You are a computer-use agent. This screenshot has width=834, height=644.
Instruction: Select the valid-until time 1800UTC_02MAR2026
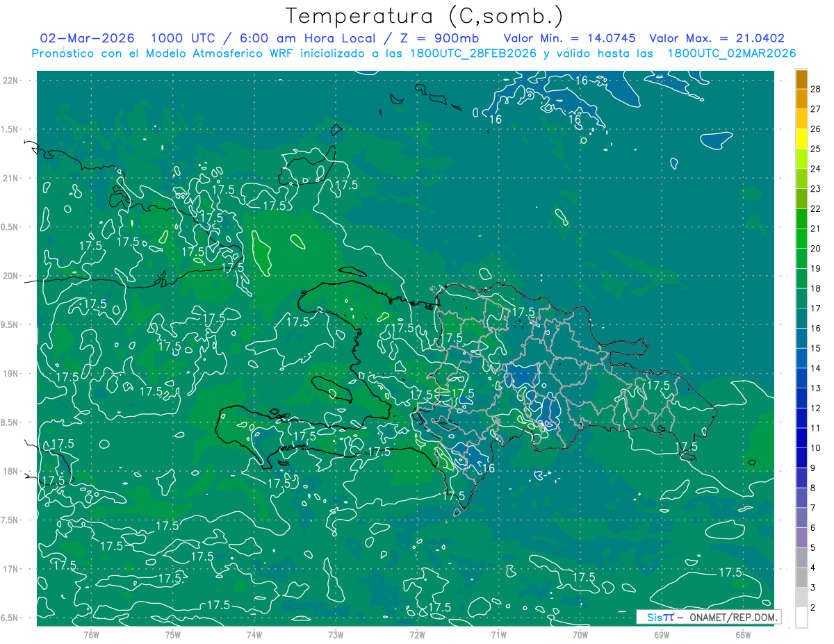pos(732,53)
